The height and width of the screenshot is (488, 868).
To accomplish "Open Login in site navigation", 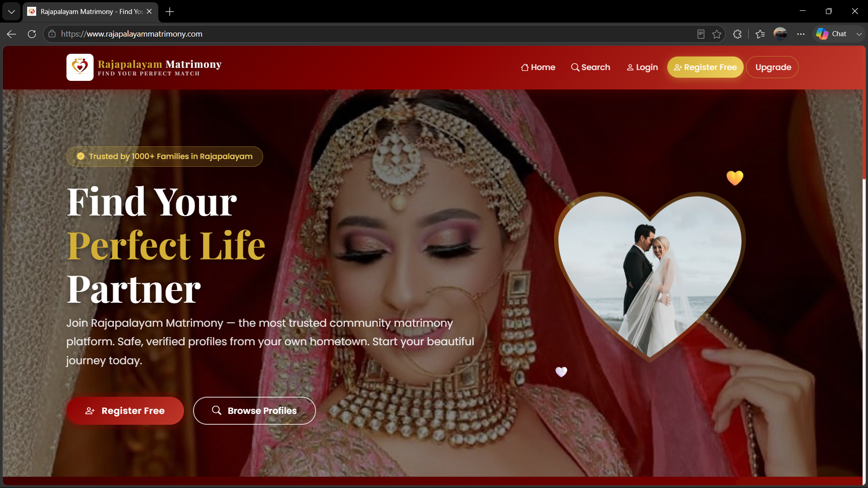I will tap(642, 67).
